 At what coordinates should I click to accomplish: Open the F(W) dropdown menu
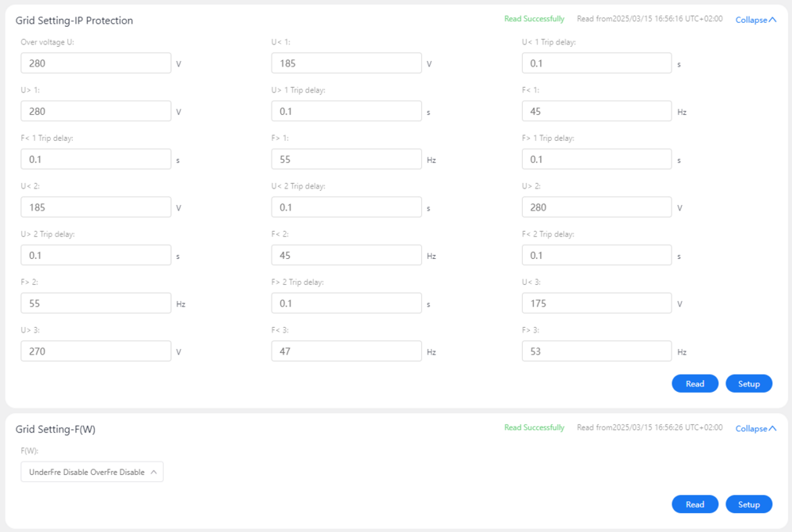tap(92, 472)
